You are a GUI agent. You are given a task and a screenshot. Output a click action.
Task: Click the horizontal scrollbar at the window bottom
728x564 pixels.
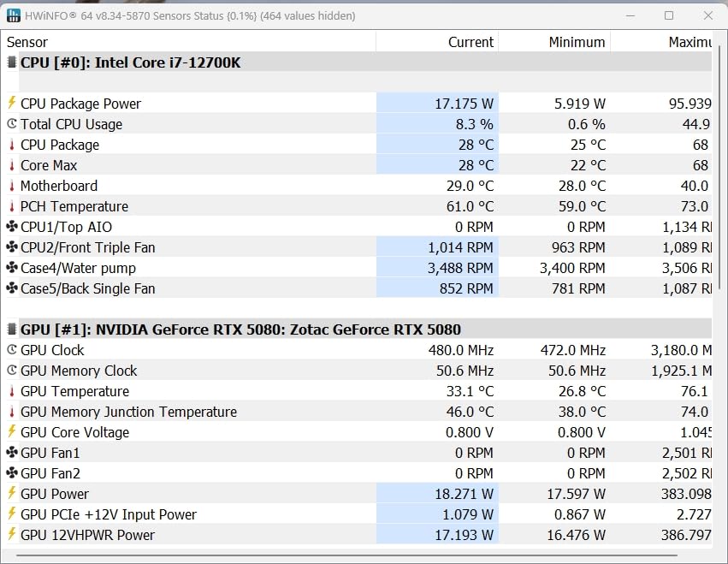[346, 555]
